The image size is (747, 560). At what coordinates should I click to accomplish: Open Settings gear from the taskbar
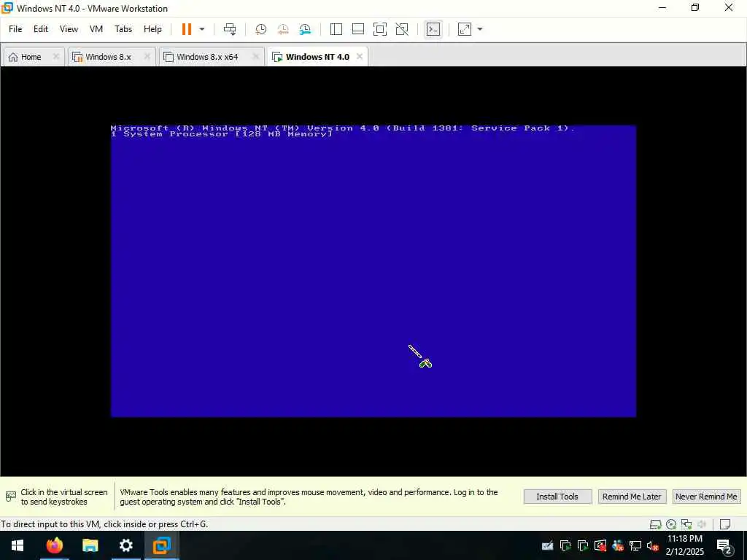tap(125, 545)
